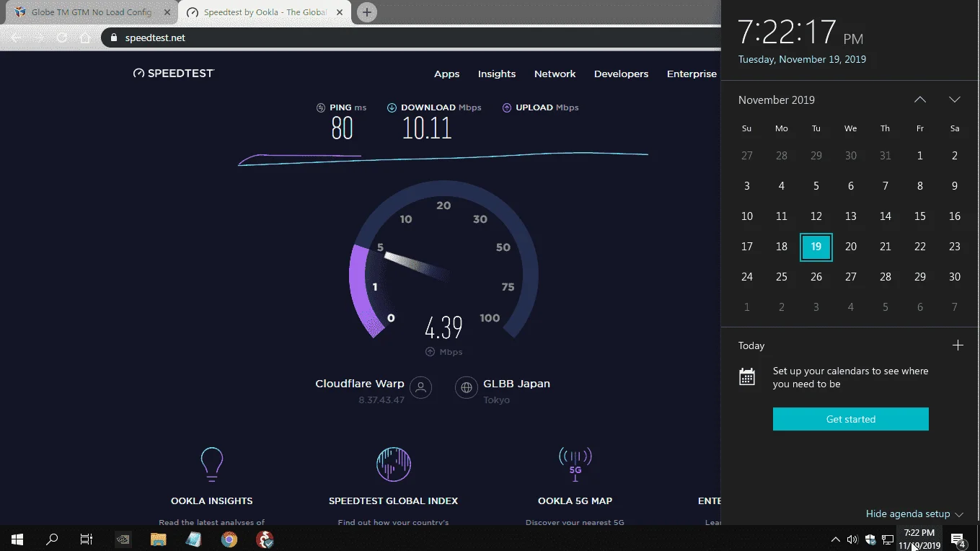980x551 pixels.
Task: Close the Globe TM GTM tab
Action: (168, 12)
